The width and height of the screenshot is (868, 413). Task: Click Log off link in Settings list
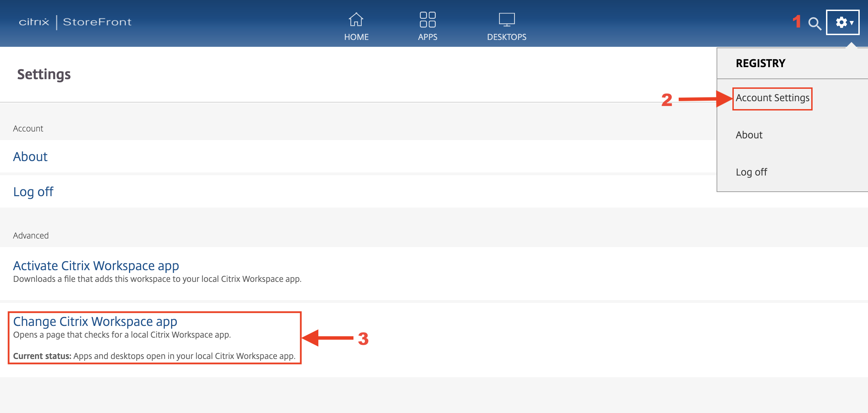click(33, 192)
